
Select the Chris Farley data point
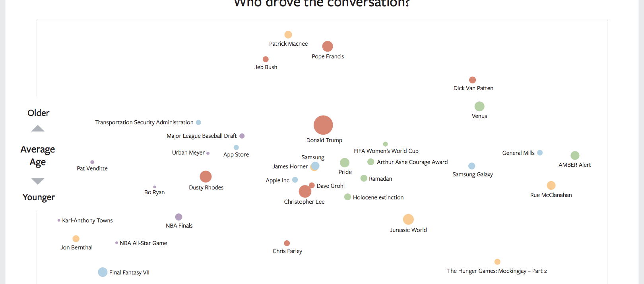tap(287, 243)
